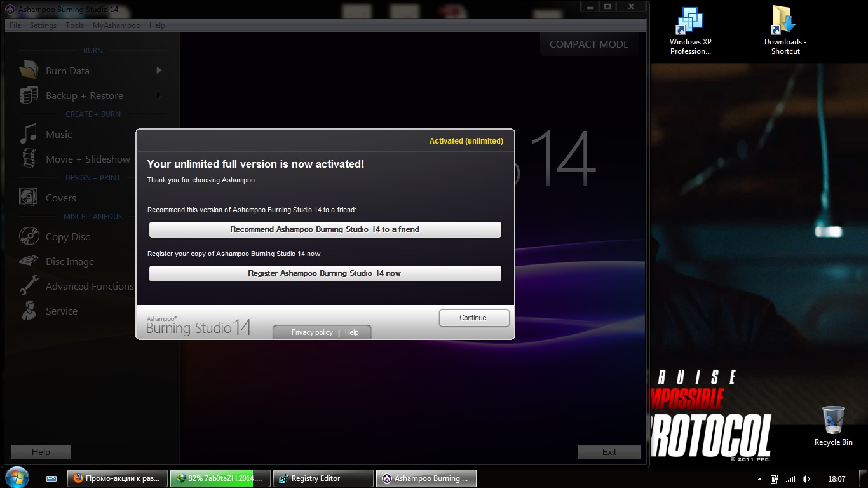The height and width of the screenshot is (488, 868).
Task: Open the File menu
Action: (x=15, y=25)
